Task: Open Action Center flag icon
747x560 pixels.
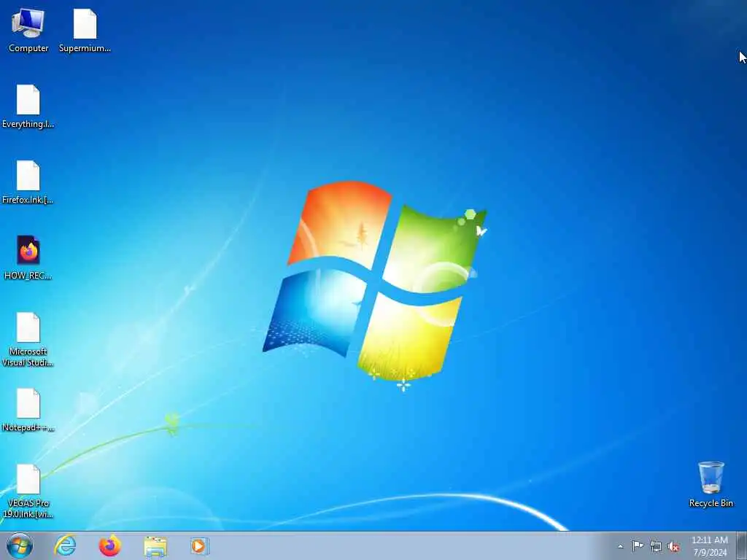Action: coord(638,546)
